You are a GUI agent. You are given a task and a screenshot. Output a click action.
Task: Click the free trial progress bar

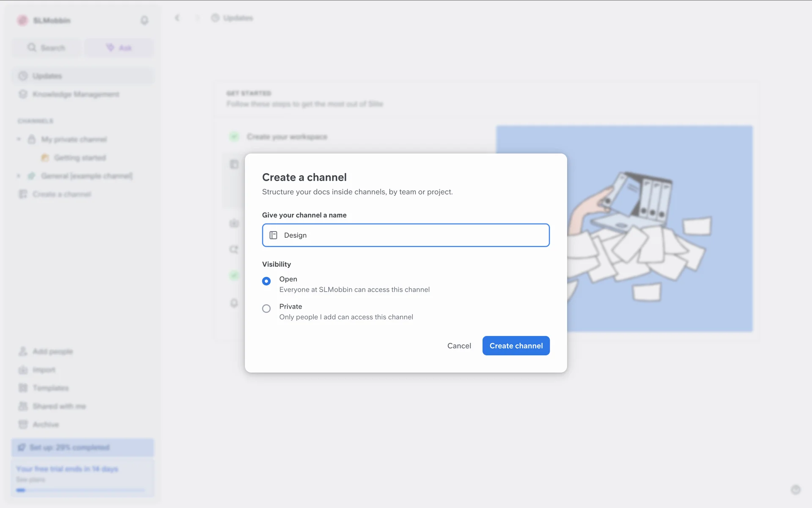[80, 490]
